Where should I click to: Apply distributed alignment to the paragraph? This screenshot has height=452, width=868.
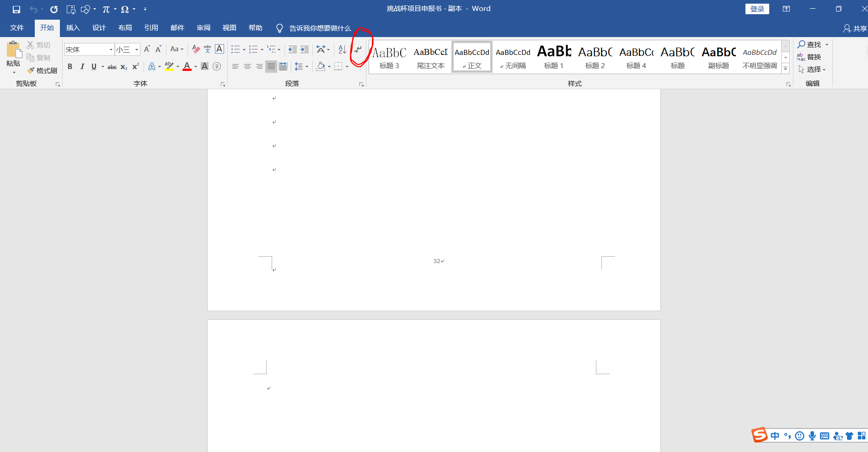283,66
